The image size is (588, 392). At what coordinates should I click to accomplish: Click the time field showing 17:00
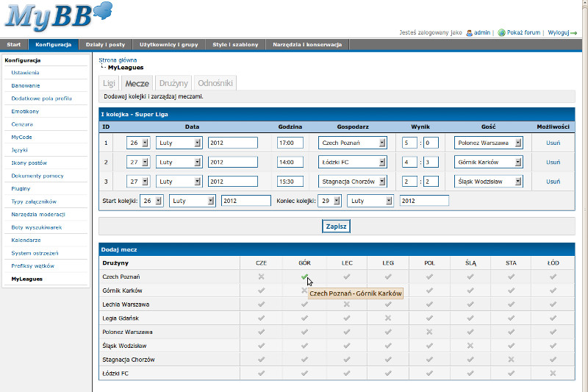pyautogui.click(x=290, y=143)
